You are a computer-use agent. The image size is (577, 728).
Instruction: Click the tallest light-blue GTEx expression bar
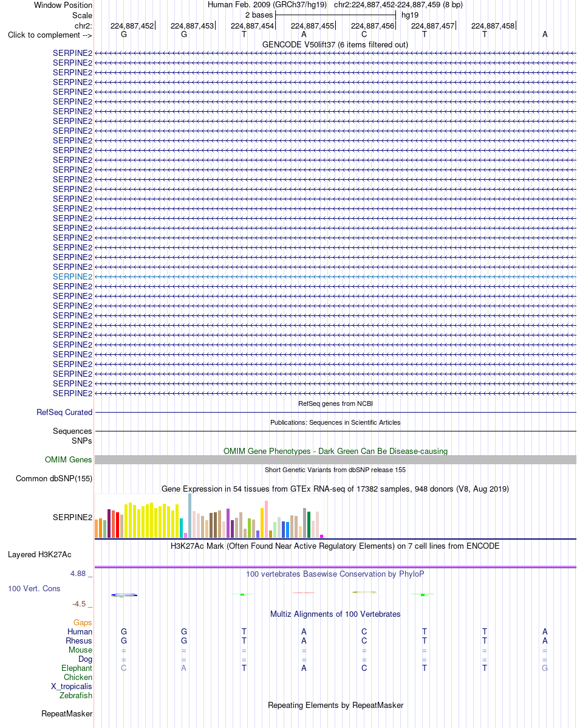click(x=190, y=516)
